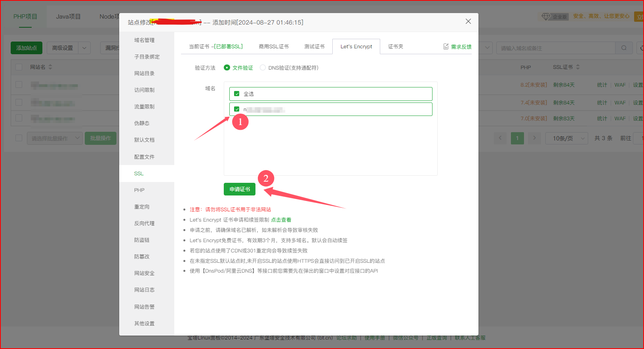Viewport: 644px width, 349px height.
Task: Select SSL in the sidebar
Action: [147, 174]
